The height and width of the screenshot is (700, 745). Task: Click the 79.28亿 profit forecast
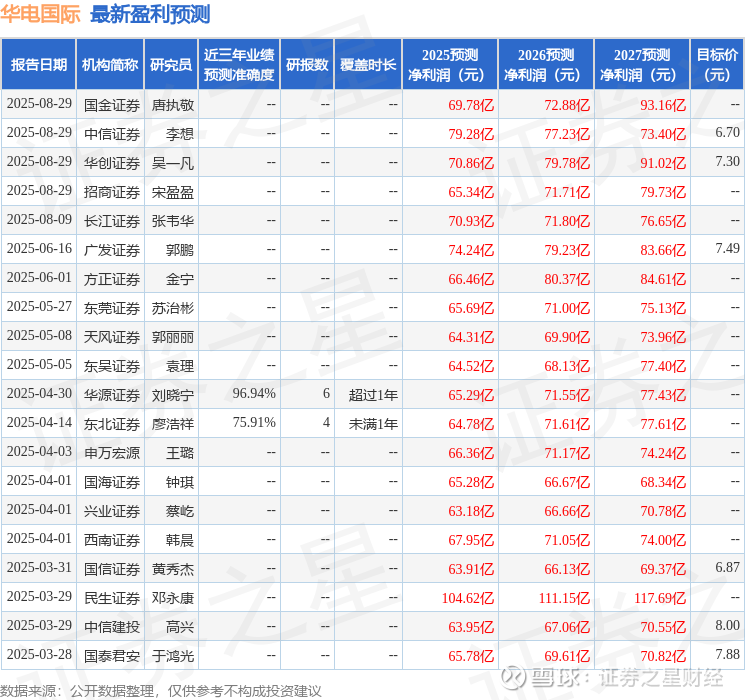coord(471,134)
